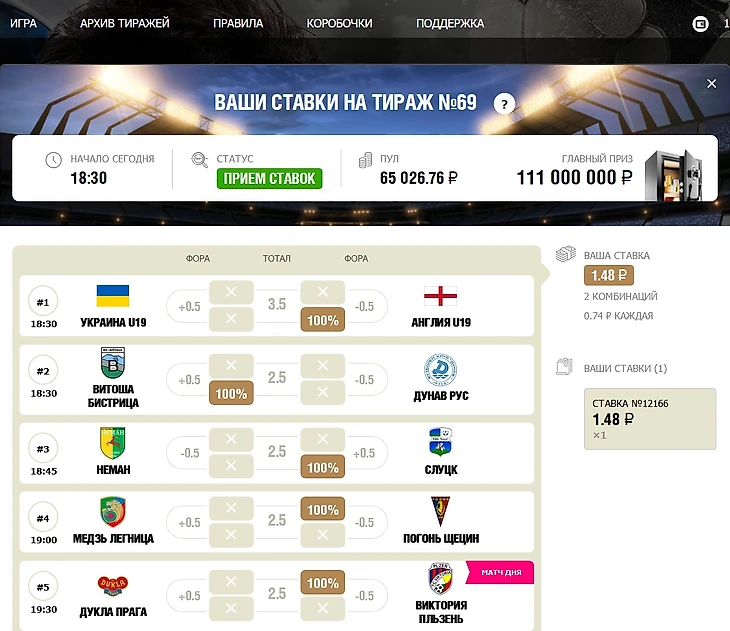Image resolution: width=730 pixels, height=631 pixels.
Task: Click the Pogon Szczecin team crest
Action: point(440,512)
